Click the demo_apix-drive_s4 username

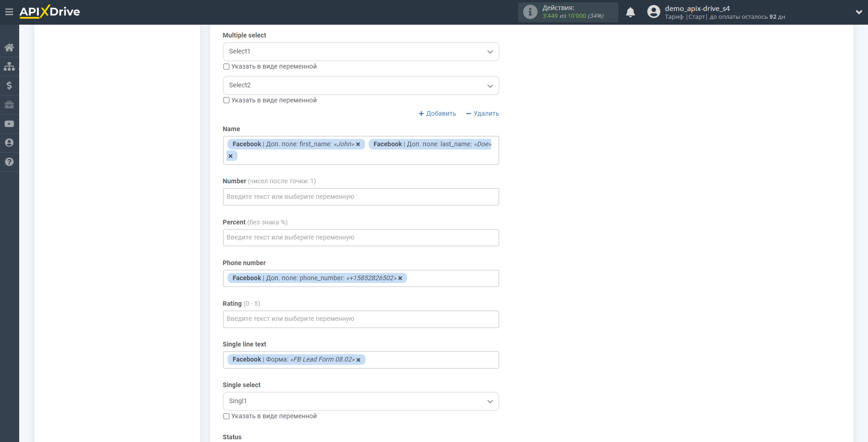(x=697, y=8)
